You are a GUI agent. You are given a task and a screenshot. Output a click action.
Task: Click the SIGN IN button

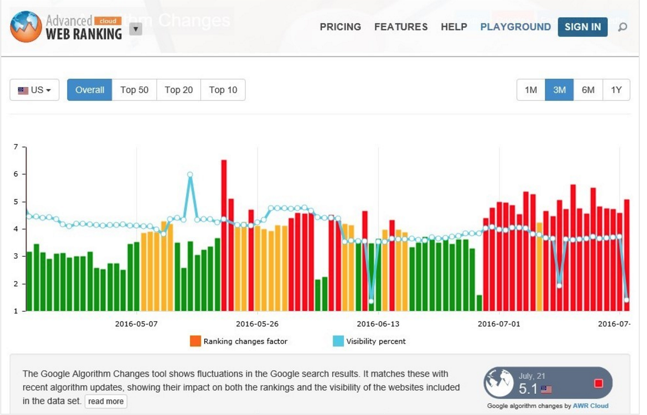click(x=582, y=27)
